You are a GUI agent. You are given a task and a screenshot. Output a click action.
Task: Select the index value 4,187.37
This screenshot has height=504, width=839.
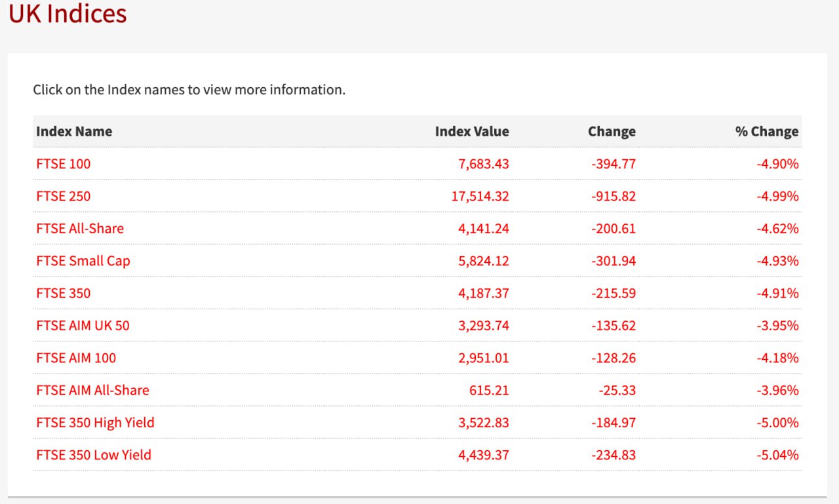coord(484,293)
